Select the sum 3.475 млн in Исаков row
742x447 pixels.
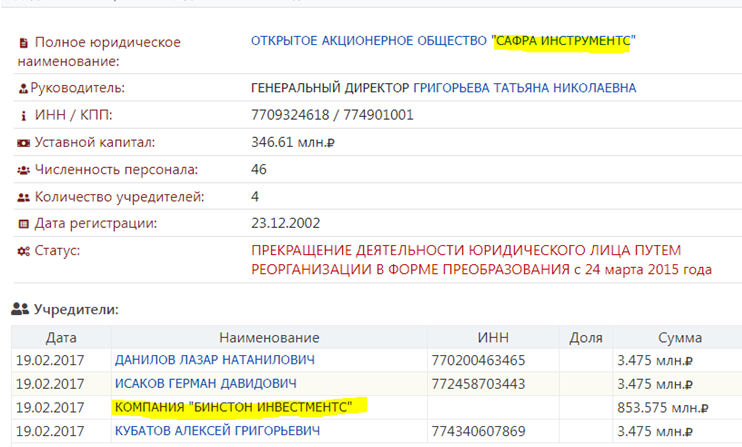tap(655, 384)
